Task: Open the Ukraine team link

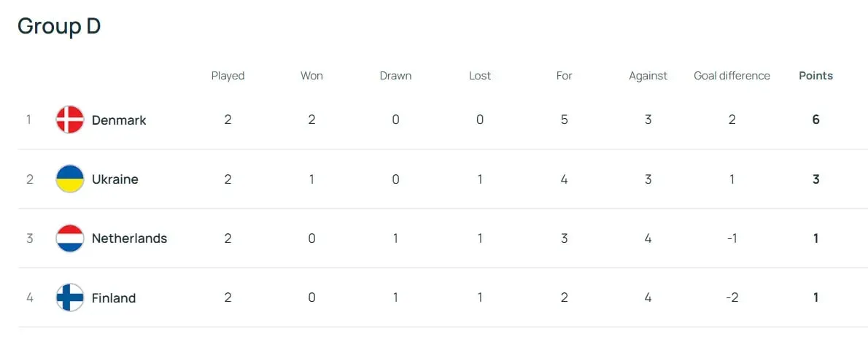Action: point(115,179)
